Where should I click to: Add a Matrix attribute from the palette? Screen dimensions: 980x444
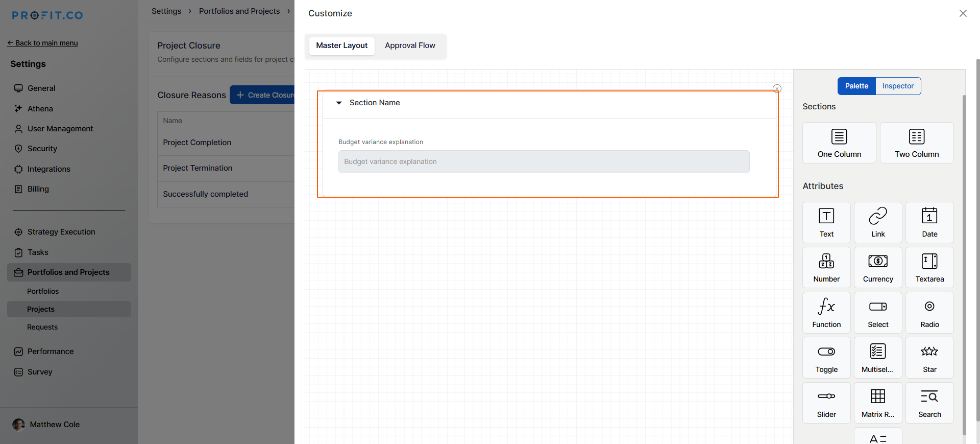(x=878, y=403)
